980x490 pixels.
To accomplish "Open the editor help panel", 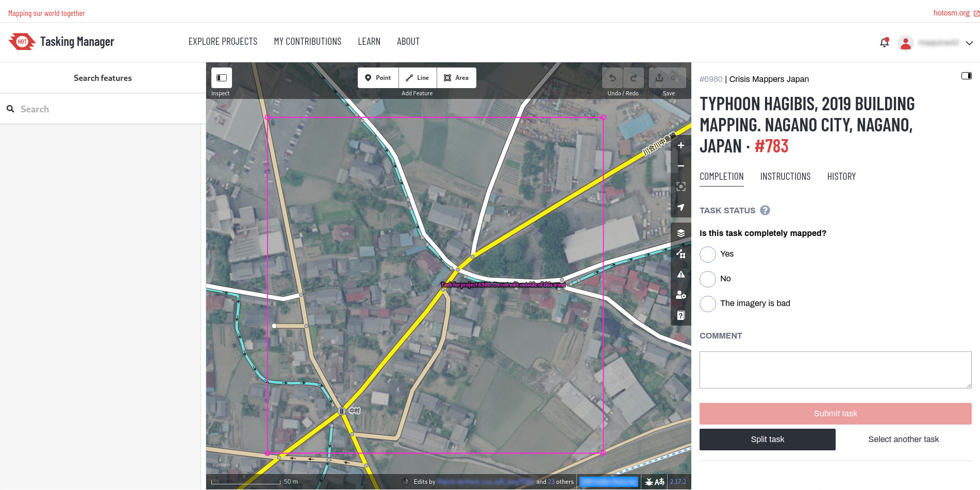I will 680,315.
